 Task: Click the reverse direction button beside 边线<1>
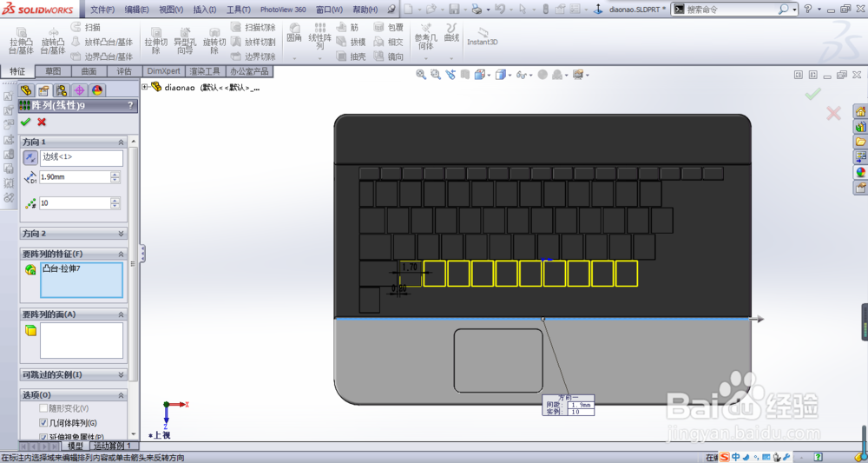tap(30, 158)
